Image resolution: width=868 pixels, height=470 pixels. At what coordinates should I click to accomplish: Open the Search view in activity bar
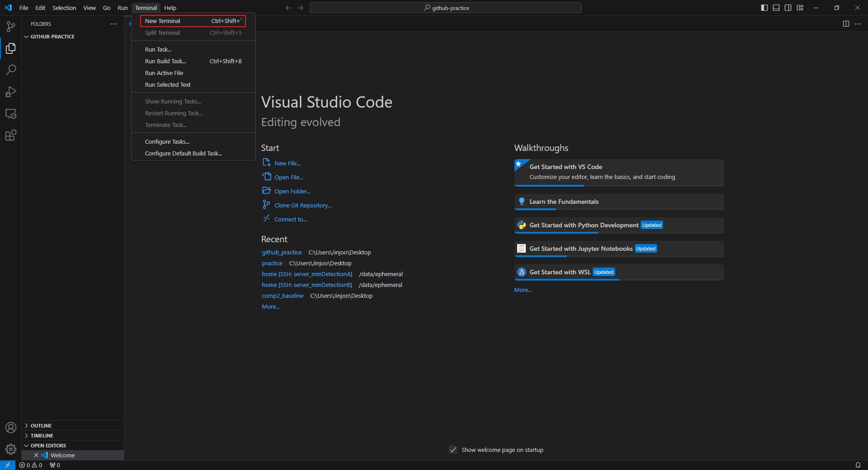(x=11, y=70)
